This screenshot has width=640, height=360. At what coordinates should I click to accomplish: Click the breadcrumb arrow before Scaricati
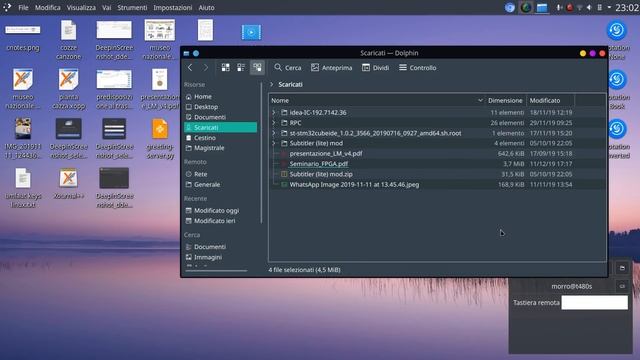[272, 84]
